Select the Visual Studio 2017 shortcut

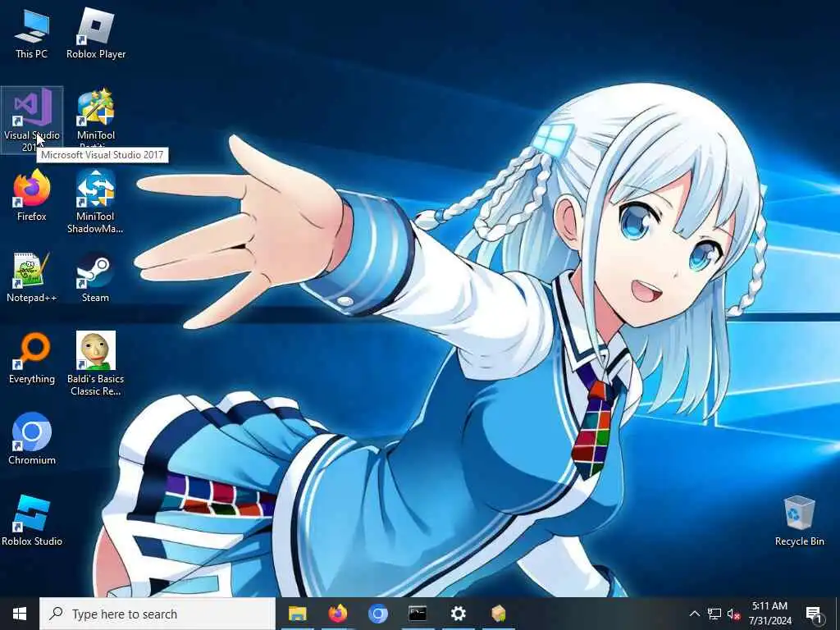[32, 120]
